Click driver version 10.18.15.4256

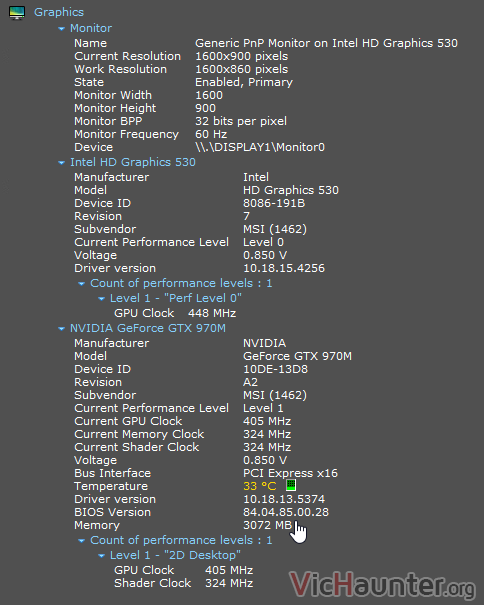pos(284,268)
